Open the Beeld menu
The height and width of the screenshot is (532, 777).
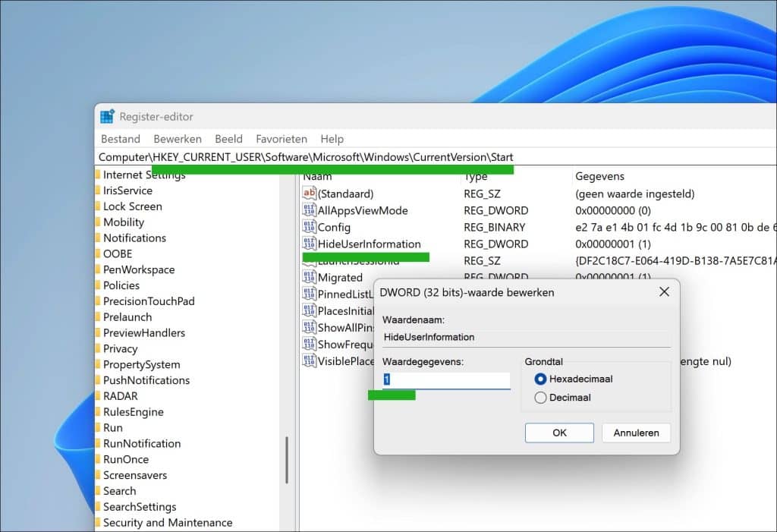228,139
